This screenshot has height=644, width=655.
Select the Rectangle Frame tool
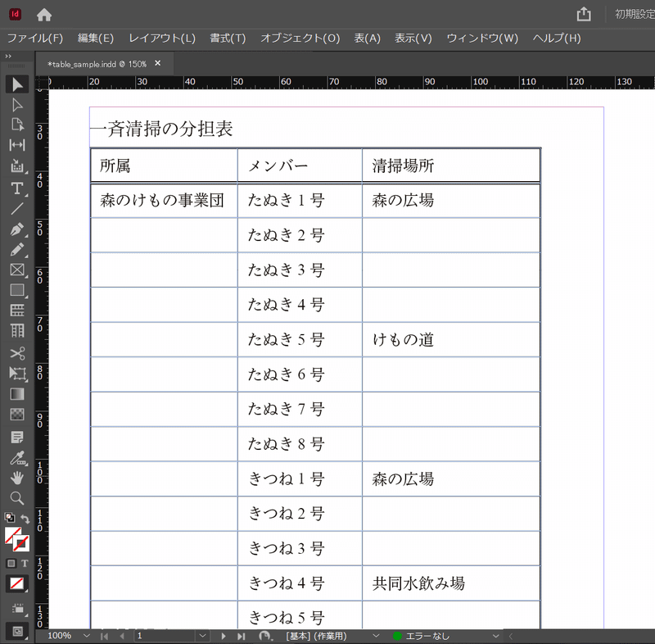pos(17,270)
